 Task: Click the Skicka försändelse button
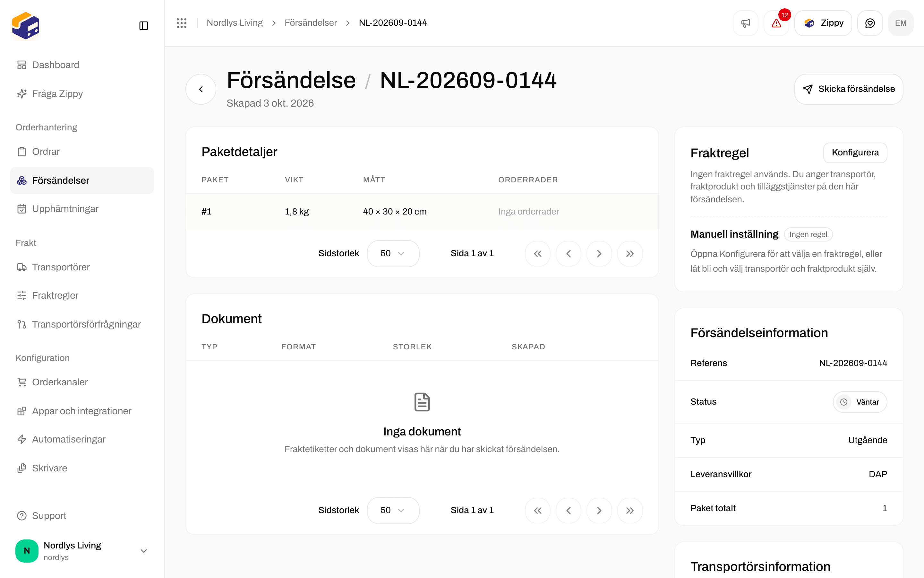click(x=848, y=89)
